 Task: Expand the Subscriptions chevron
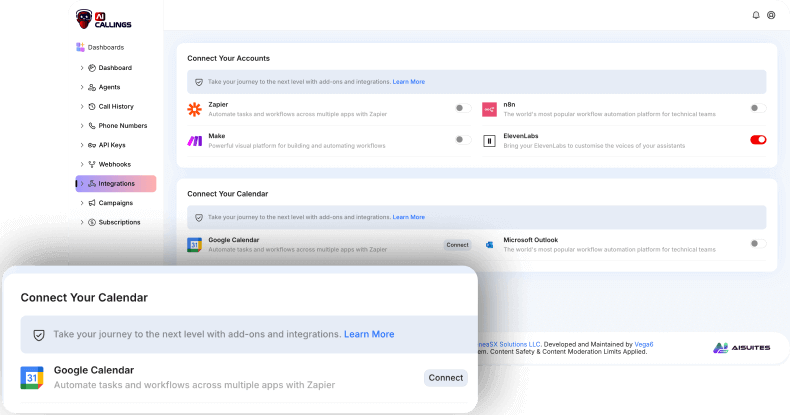point(82,222)
